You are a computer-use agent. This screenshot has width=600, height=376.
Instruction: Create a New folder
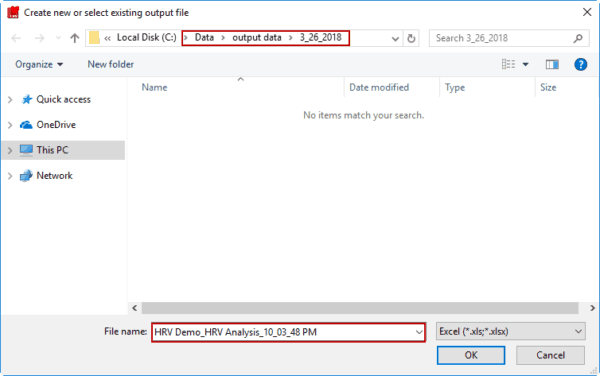point(111,64)
